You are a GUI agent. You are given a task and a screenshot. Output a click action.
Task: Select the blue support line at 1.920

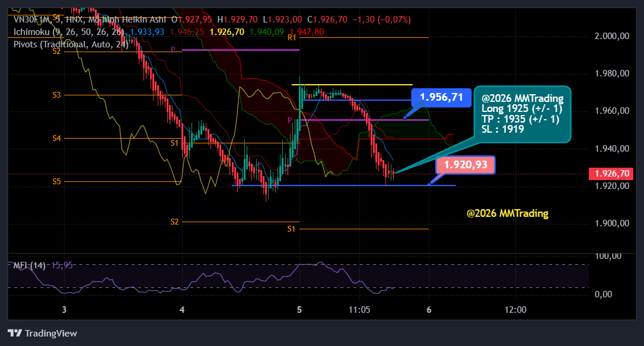point(344,185)
